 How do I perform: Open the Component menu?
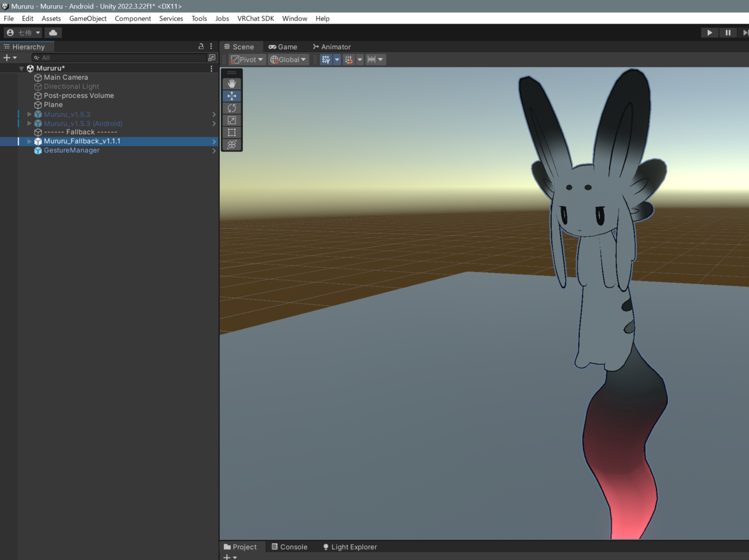click(133, 19)
